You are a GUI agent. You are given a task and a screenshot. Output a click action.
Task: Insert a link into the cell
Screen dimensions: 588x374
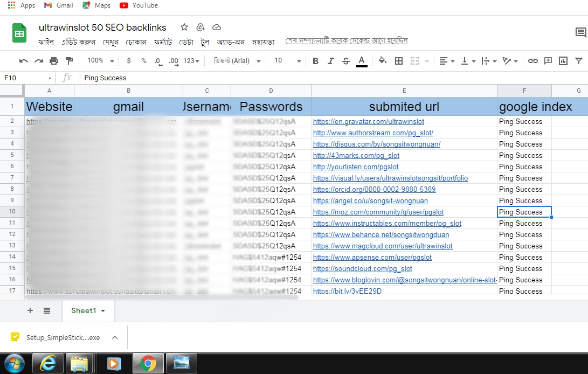pos(533,61)
